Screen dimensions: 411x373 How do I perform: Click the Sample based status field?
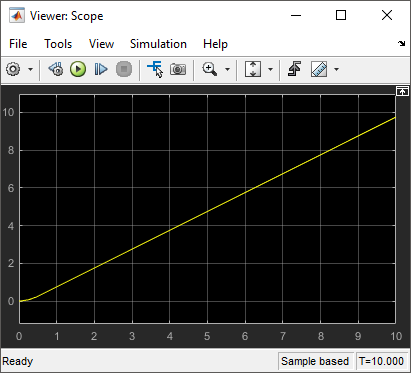315,361
